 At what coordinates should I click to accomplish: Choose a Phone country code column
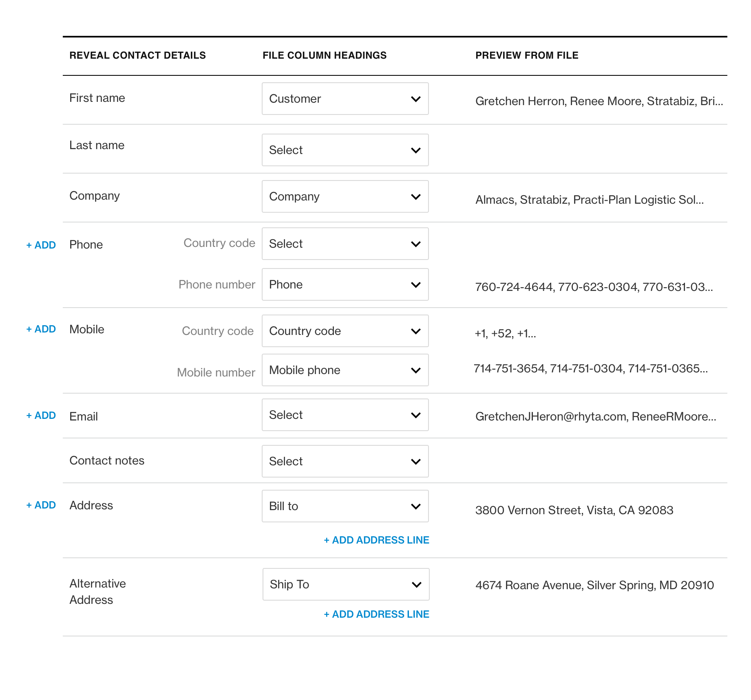pos(345,244)
